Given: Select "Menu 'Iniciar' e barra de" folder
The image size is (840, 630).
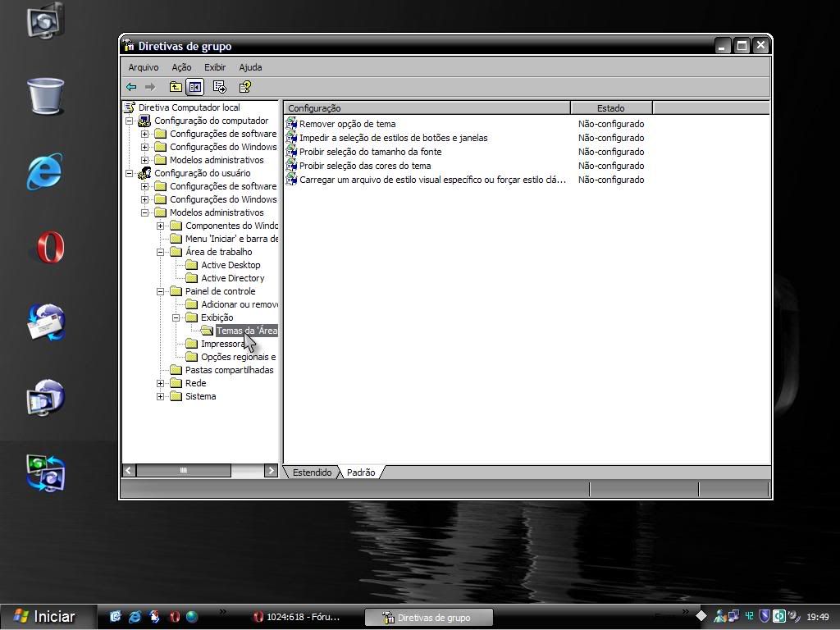Looking at the screenshot, I should click(x=231, y=239).
